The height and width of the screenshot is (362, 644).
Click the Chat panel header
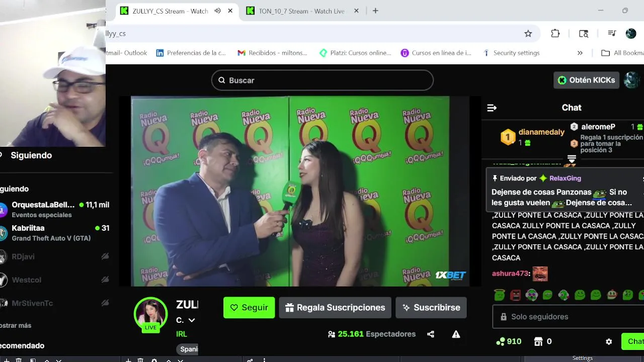click(x=572, y=108)
